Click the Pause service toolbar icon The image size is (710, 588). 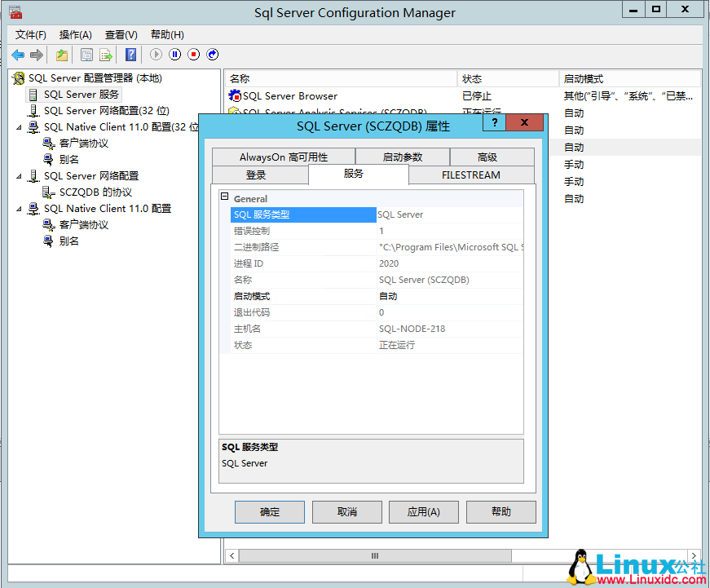tap(174, 55)
